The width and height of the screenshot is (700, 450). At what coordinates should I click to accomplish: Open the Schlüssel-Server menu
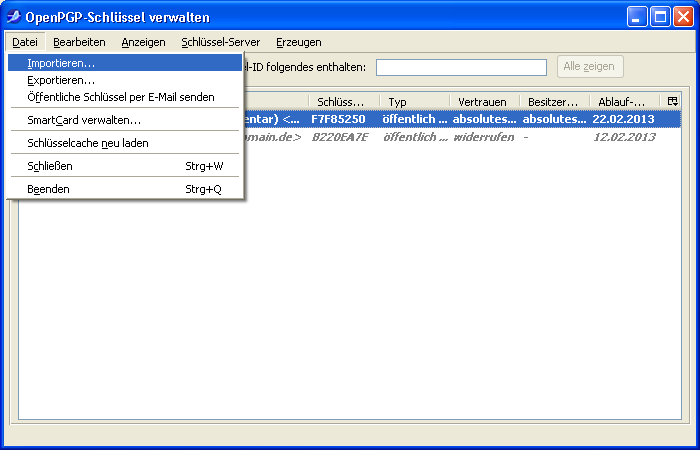click(x=221, y=42)
